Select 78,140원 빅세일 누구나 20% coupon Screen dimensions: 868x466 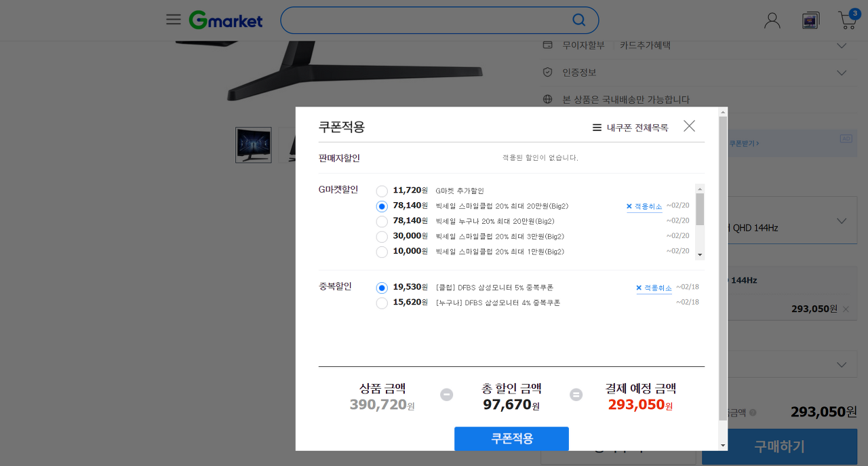[382, 222]
